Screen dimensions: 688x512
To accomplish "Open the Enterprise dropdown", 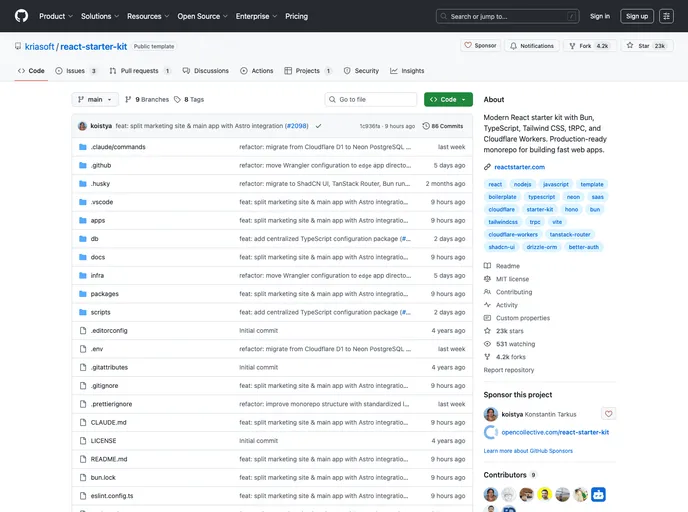I will coord(256,16).
